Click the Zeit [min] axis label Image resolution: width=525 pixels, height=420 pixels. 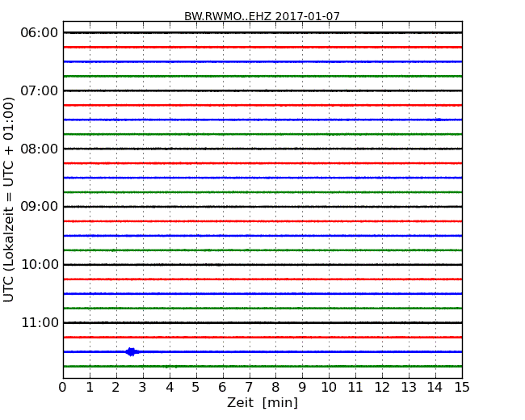point(262,402)
